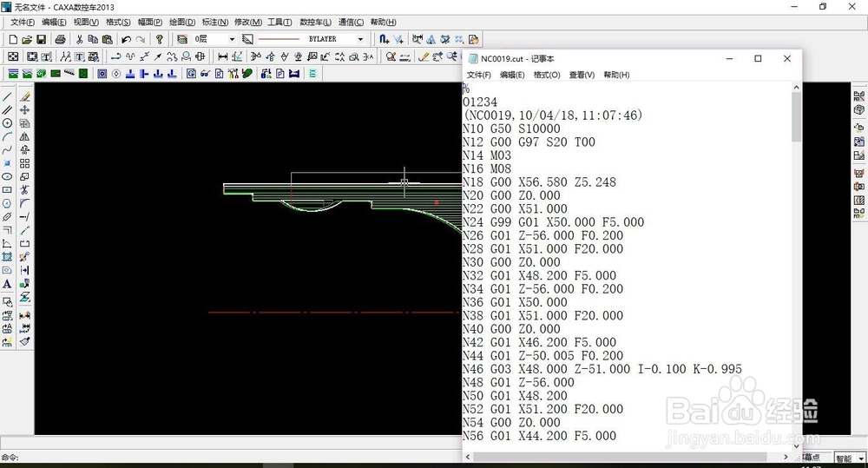Open the 数控车(L) menu

316,23
